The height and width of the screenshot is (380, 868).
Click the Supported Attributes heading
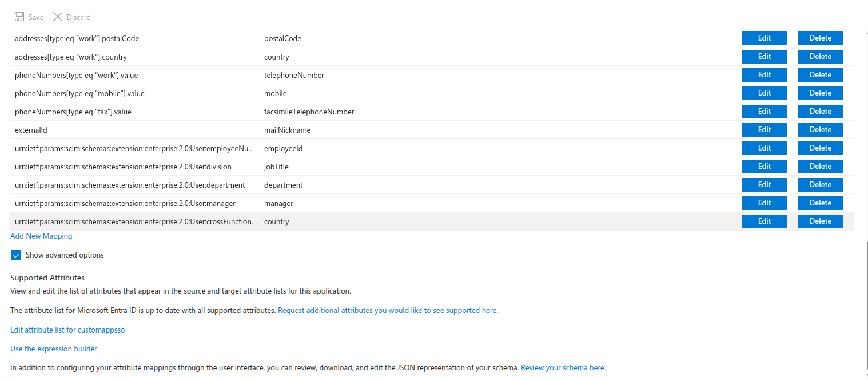pyautogui.click(x=47, y=278)
